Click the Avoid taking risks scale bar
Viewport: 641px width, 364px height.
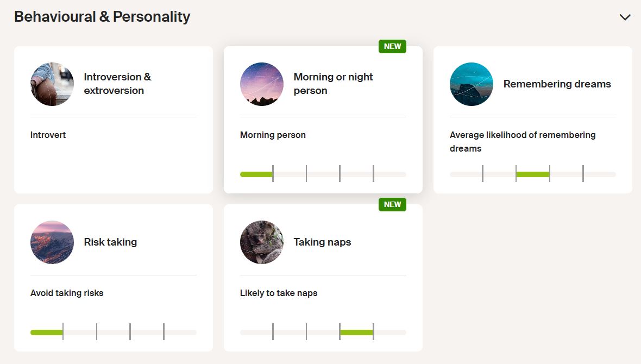click(113, 332)
